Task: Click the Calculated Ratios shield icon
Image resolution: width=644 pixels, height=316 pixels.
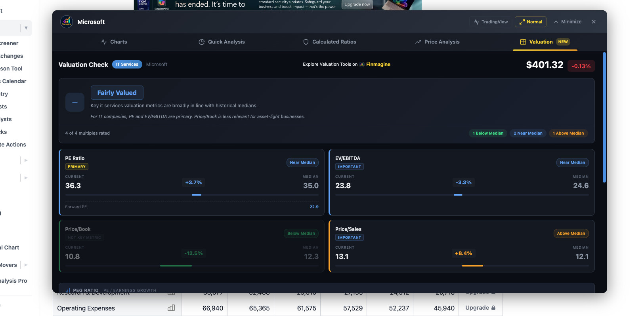Action: click(x=306, y=42)
